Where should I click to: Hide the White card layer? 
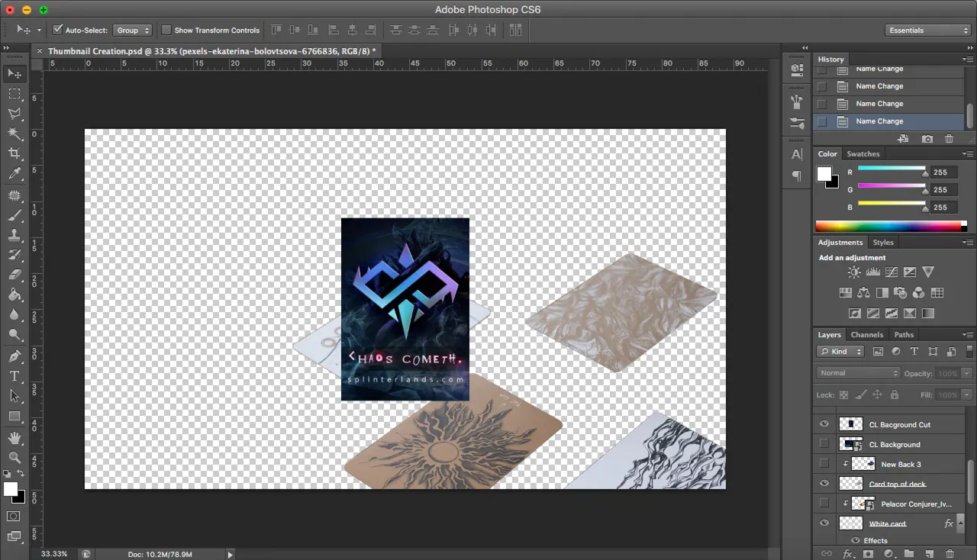pyautogui.click(x=824, y=523)
